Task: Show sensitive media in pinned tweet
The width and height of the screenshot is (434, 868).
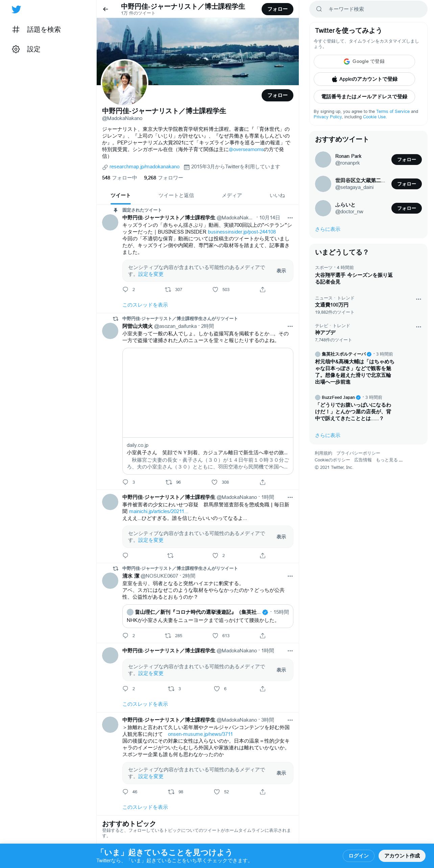Action: (281, 271)
